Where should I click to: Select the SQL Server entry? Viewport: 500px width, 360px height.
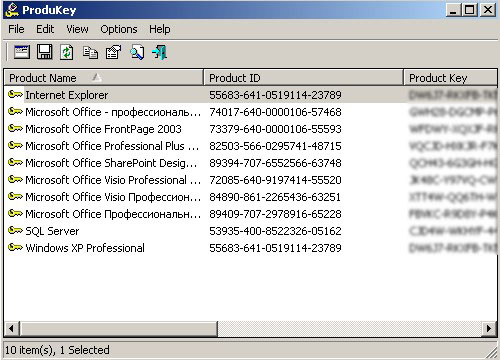point(251,231)
